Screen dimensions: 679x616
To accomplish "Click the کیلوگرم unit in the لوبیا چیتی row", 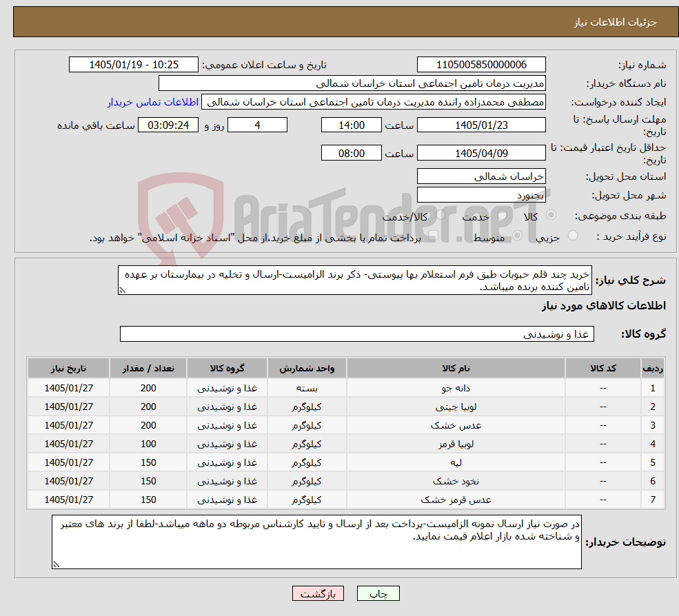I will pos(307,407).
